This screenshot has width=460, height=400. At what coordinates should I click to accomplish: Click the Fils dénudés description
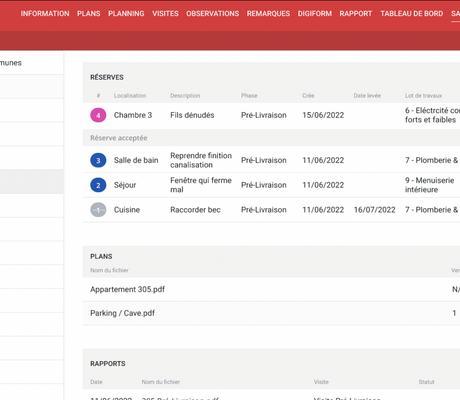click(x=192, y=115)
